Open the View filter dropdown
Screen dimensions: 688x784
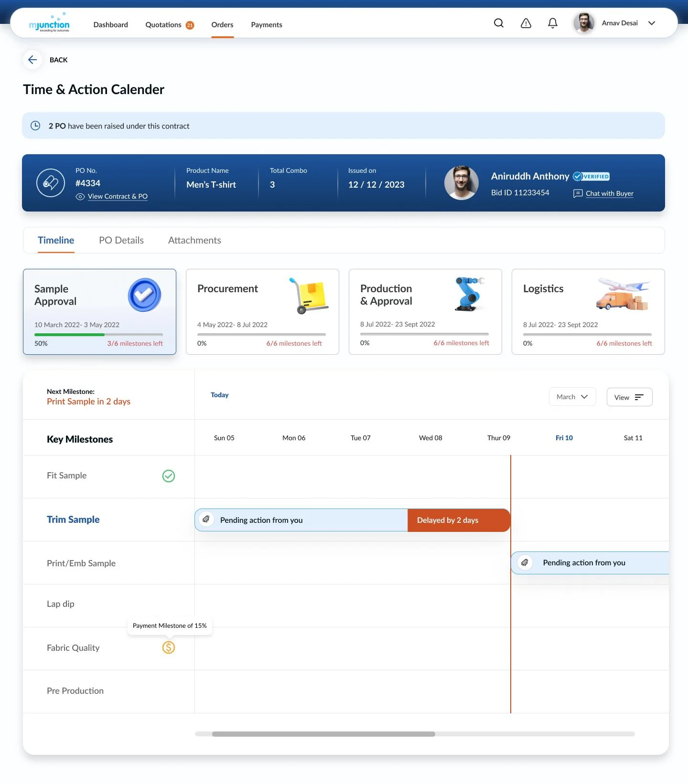pos(629,397)
